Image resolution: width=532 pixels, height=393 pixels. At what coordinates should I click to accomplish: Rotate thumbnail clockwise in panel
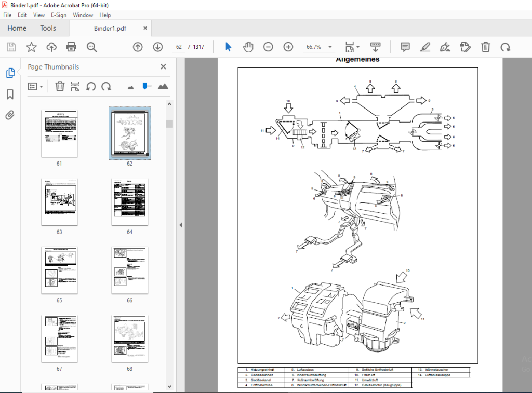pyautogui.click(x=106, y=87)
